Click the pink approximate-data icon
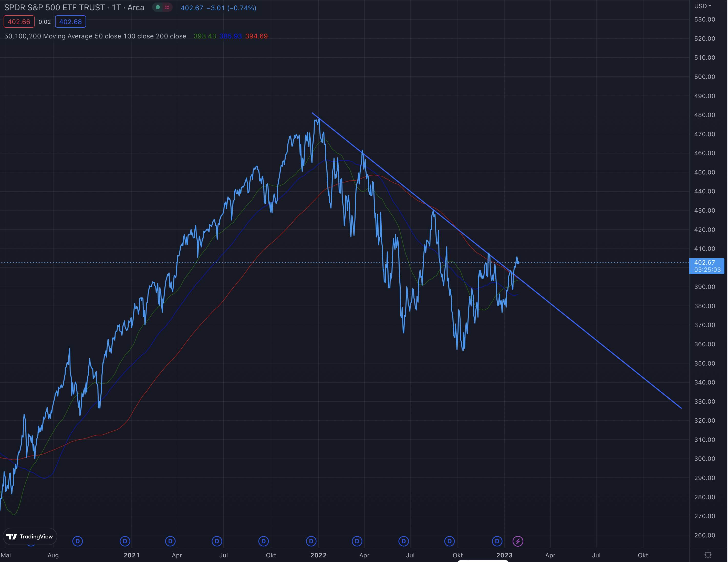Screen dimensions: 728x562 [x=167, y=7]
